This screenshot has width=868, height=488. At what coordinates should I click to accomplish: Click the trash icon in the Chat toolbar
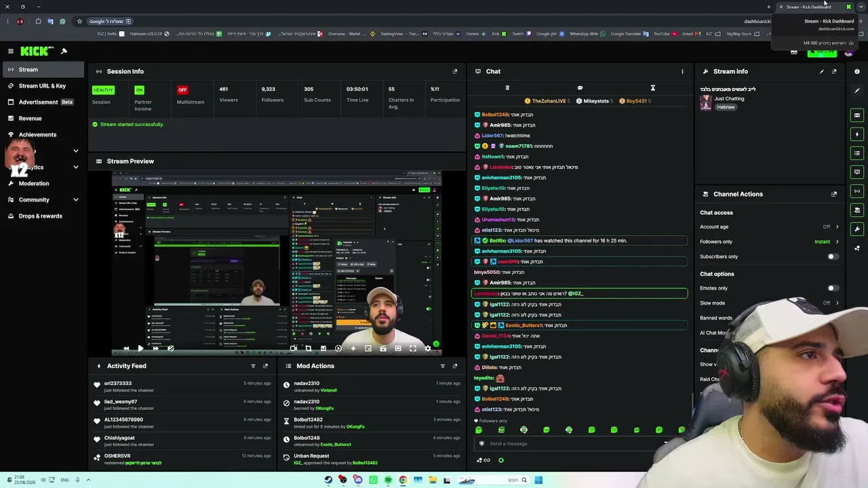[507, 87]
